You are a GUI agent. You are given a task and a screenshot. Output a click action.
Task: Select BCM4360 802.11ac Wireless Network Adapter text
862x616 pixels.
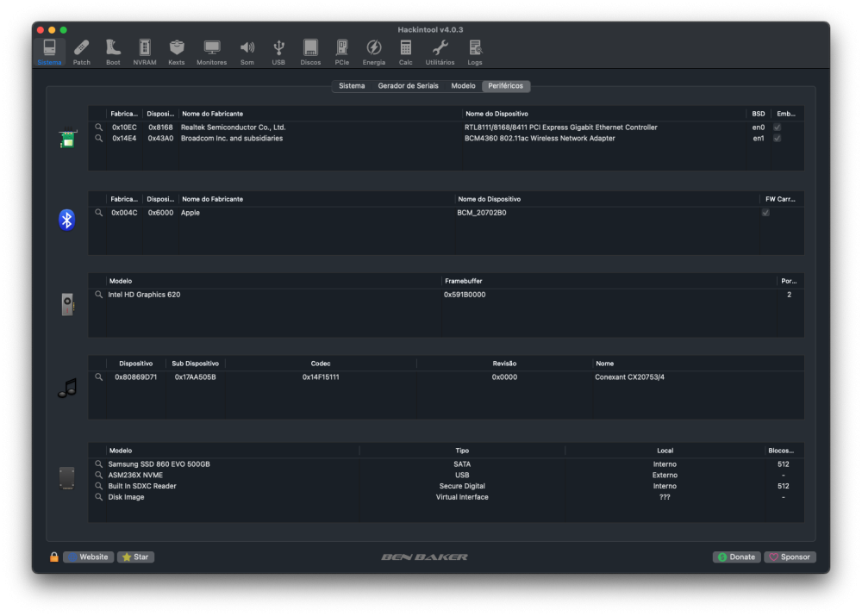click(540, 138)
